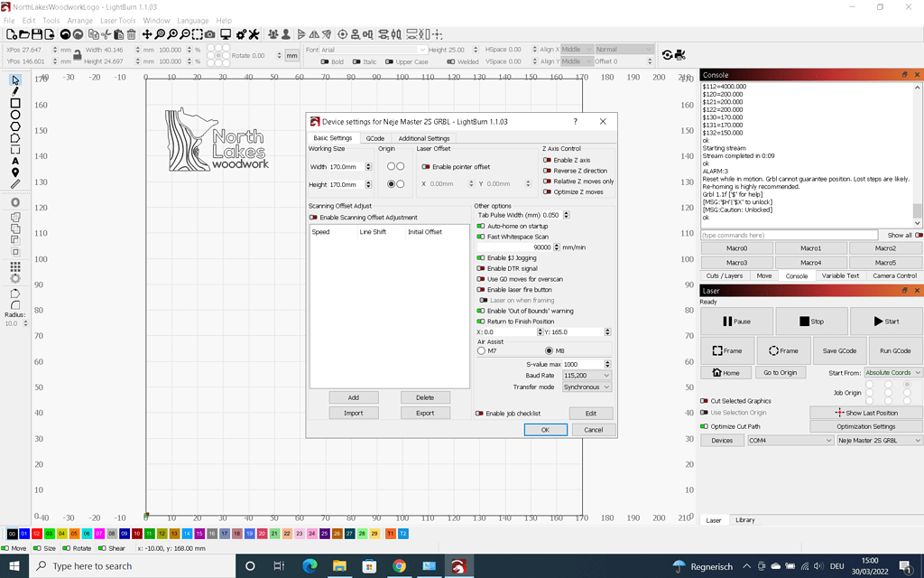
Task: Select the Text tool
Action: (15, 161)
